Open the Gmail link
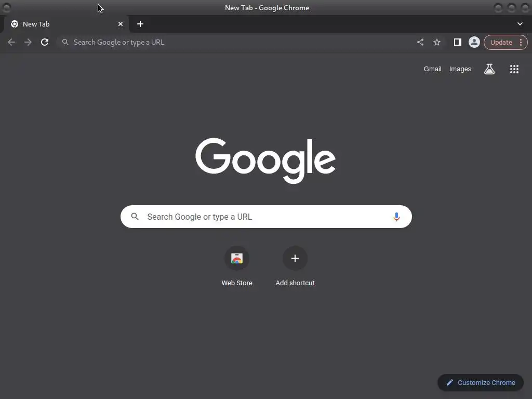The image size is (532, 399). click(x=432, y=69)
